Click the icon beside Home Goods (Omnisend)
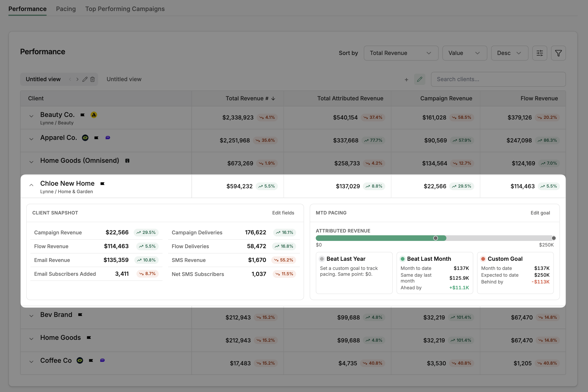This screenshot has width=588, height=392. point(127,161)
